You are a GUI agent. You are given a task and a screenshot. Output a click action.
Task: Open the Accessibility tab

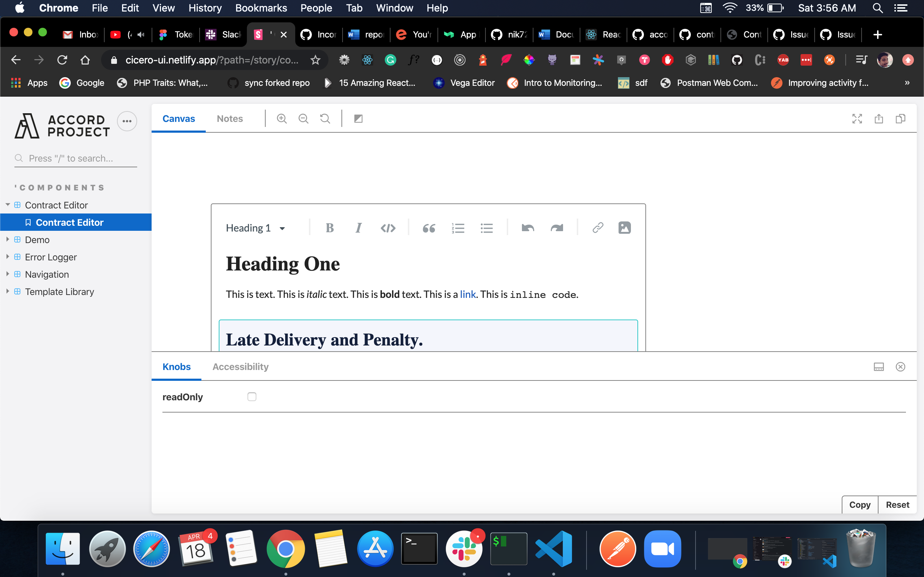[240, 367]
